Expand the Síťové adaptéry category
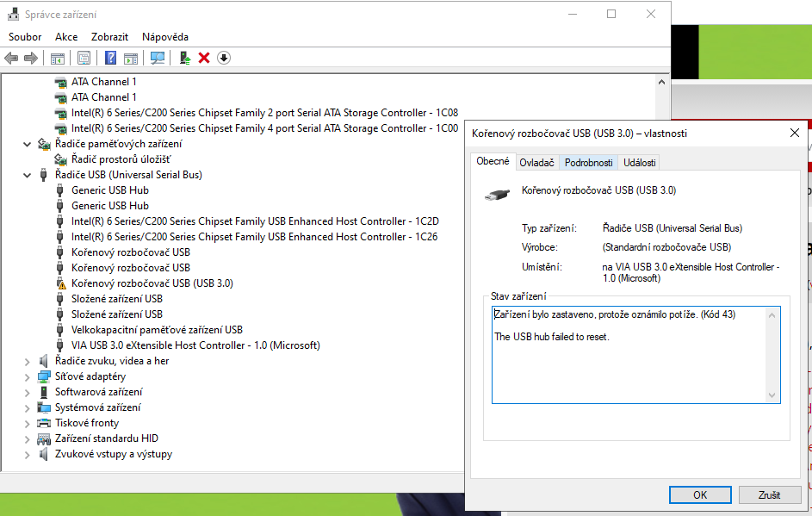Screen dimensions: 812x516 tap(28, 376)
